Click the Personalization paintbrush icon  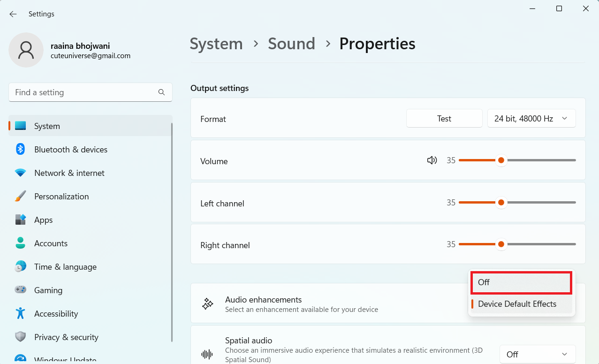click(x=20, y=197)
